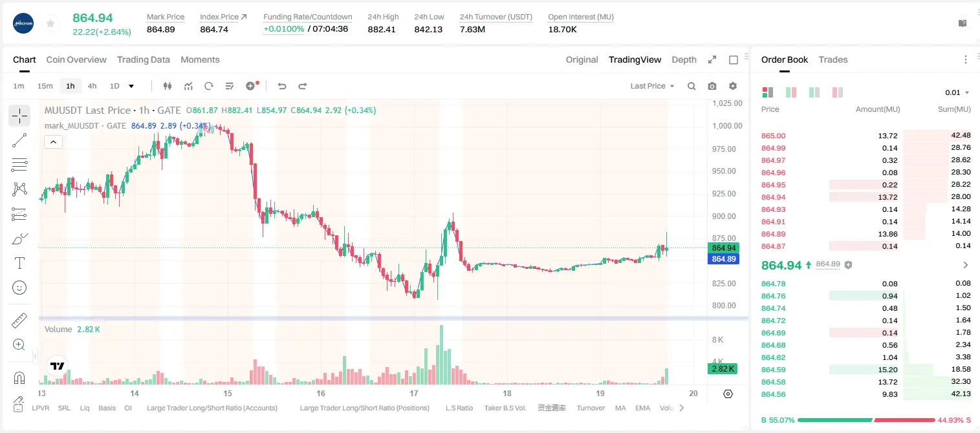The width and height of the screenshot is (980, 433).
Task: Select the trend line drawing tool
Action: [x=19, y=140]
